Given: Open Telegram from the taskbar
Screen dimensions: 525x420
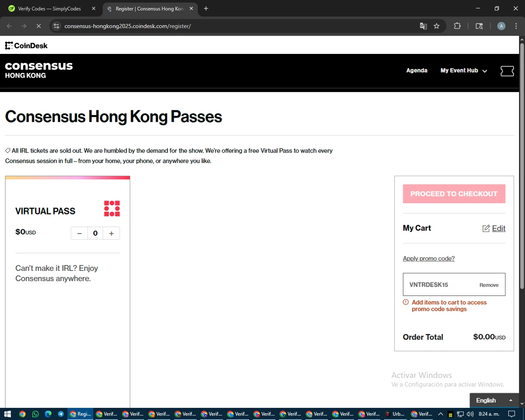Looking at the screenshot, I should click(x=61, y=414).
